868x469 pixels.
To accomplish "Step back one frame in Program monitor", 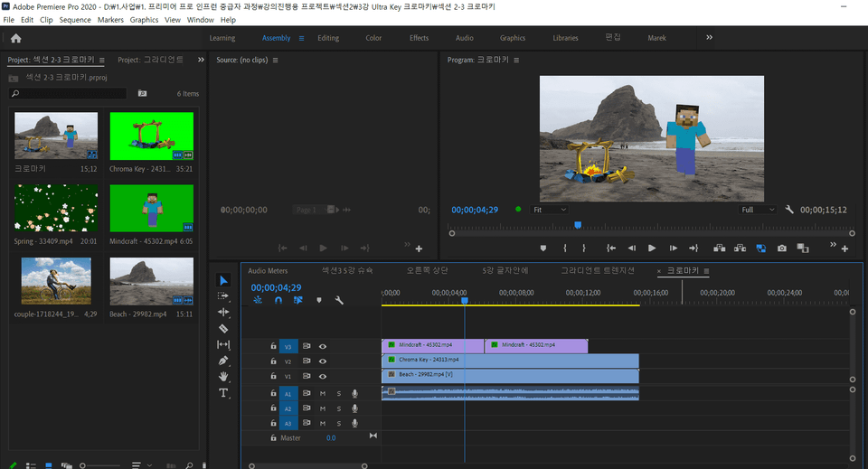I will [632, 249].
